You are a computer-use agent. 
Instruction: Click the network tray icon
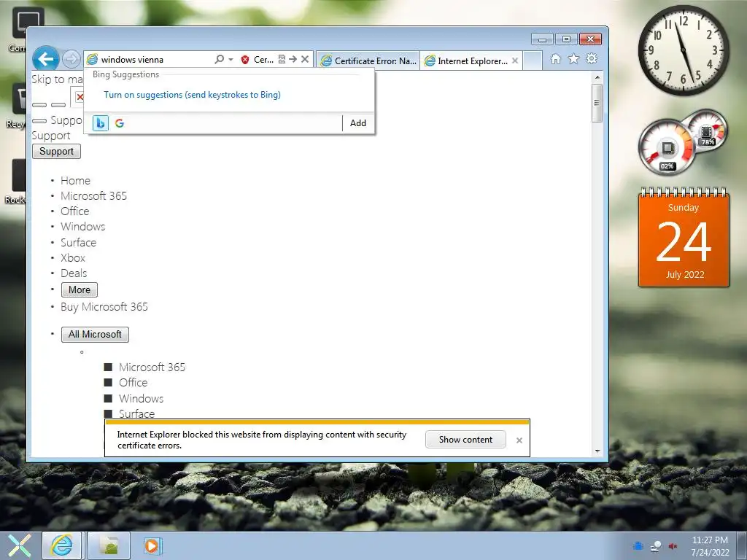click(656, 546)
